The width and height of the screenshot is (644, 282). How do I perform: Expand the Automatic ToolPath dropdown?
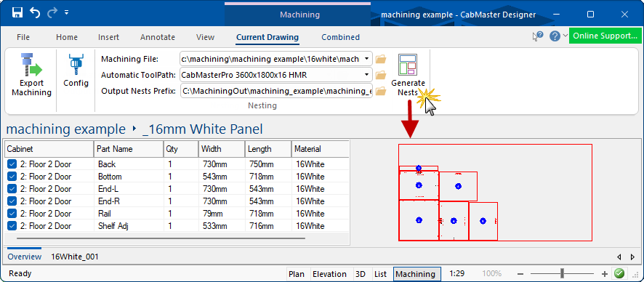(x=367, y=75)
